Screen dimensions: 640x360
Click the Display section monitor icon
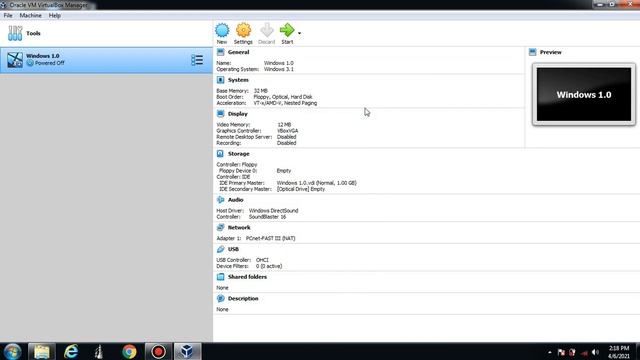point(220,114)
